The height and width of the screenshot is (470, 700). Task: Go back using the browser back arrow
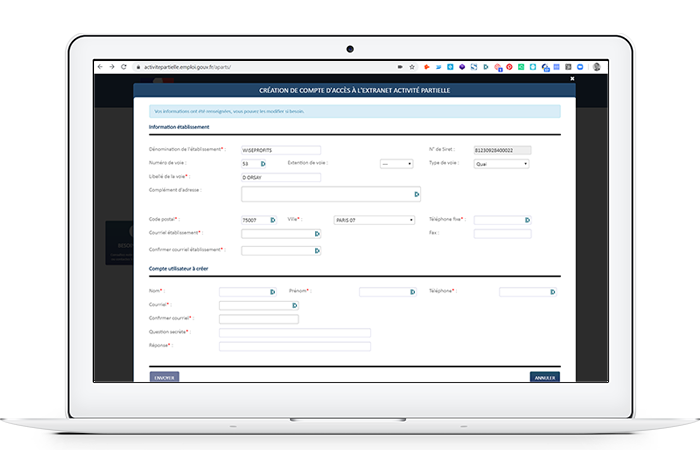click(100, 67)
